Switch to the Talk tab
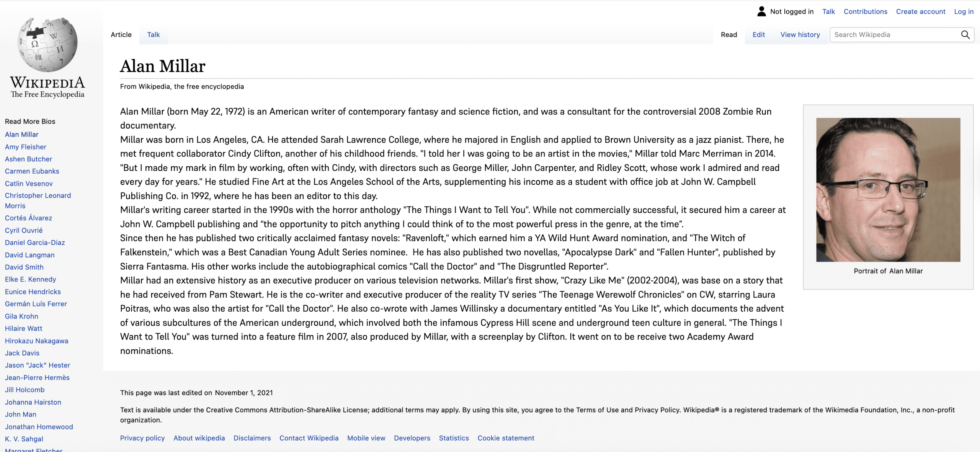The height and width of the screenshot is (452, 980). click(154, 35)
